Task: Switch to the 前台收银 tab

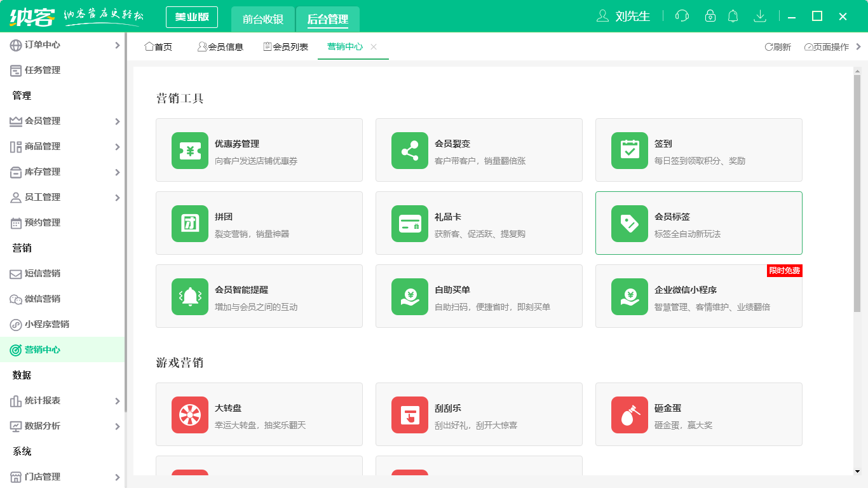Action: (262, 19)
